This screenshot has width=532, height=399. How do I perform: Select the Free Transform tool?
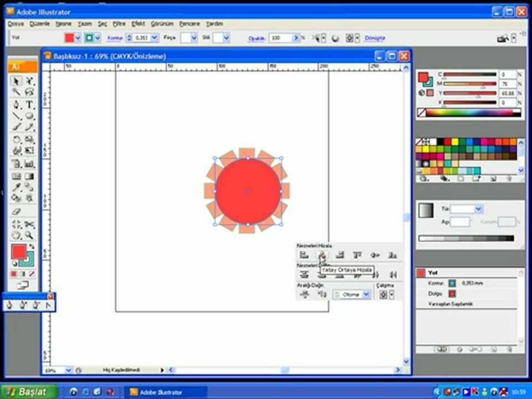coord(30,150)
